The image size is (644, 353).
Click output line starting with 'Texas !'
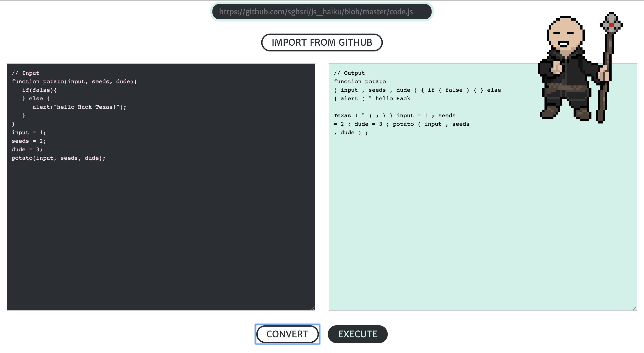pyautogui.click(x=394, y=116)
